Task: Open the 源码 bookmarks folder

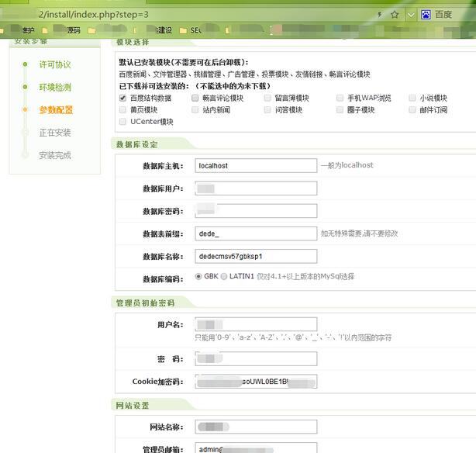Action: tap(73, 31)
